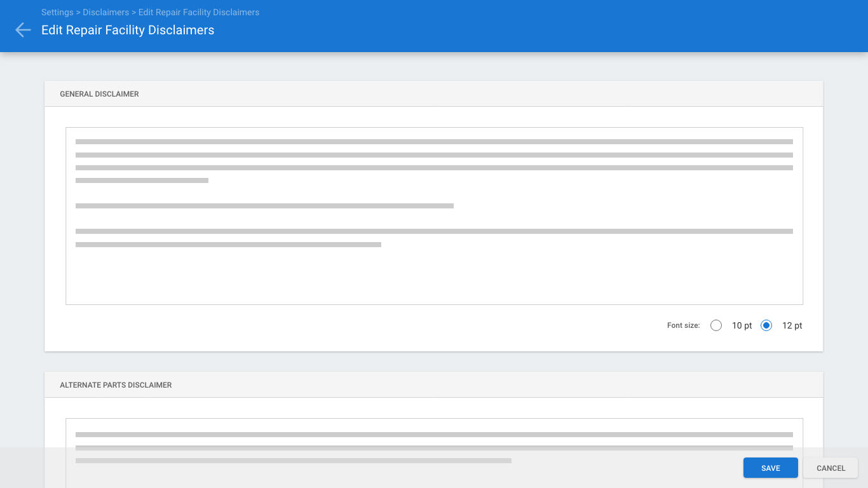Click blank area below General Disclaimer text
Image resolution: width=868 pixels, height=488 pixels.
434,276
